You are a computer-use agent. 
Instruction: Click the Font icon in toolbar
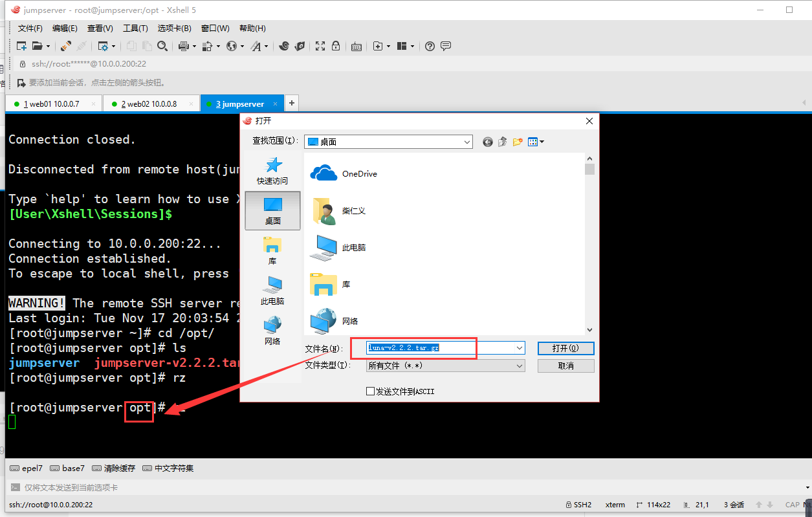[x=256, y=46]
